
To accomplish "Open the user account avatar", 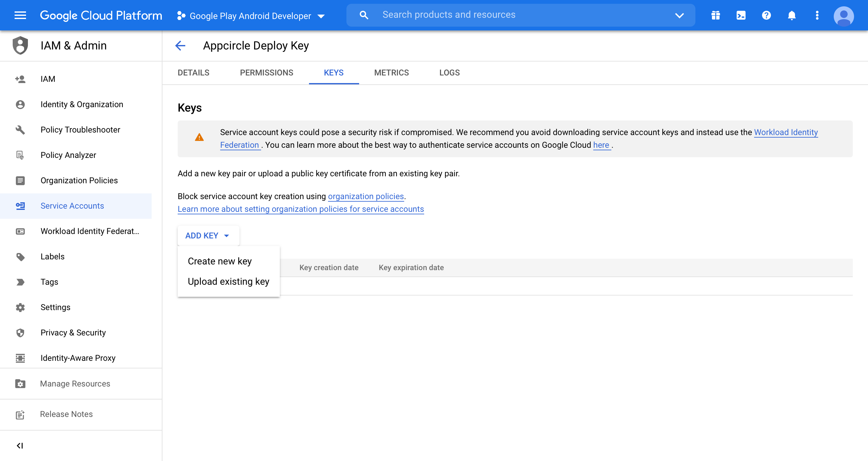I will point(843,16).
